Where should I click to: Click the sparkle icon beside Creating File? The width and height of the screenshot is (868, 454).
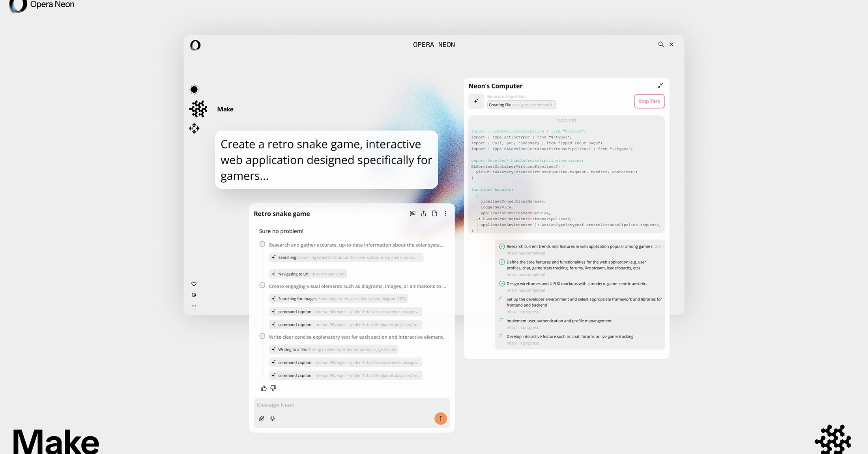(x=476, y=101)
